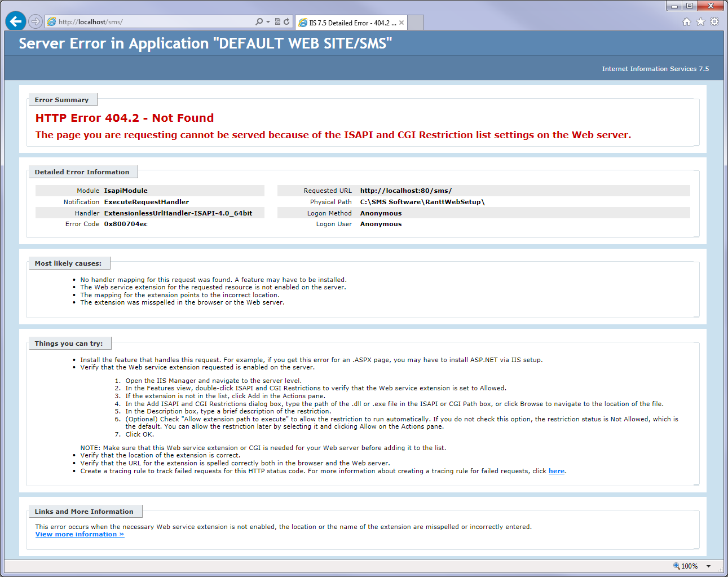The width and height of the screenshot is (728, 577).
Task: Click into the localhost/sms address field
Action: [x=152, y=22]
